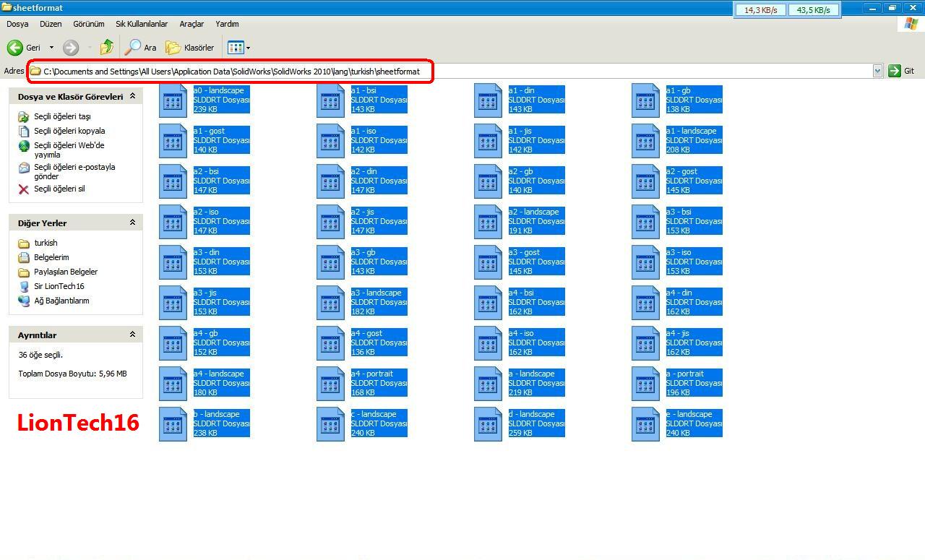The image size is (925, 560).
Task: Select the a1 - landscape file icon
Action: 645,141
